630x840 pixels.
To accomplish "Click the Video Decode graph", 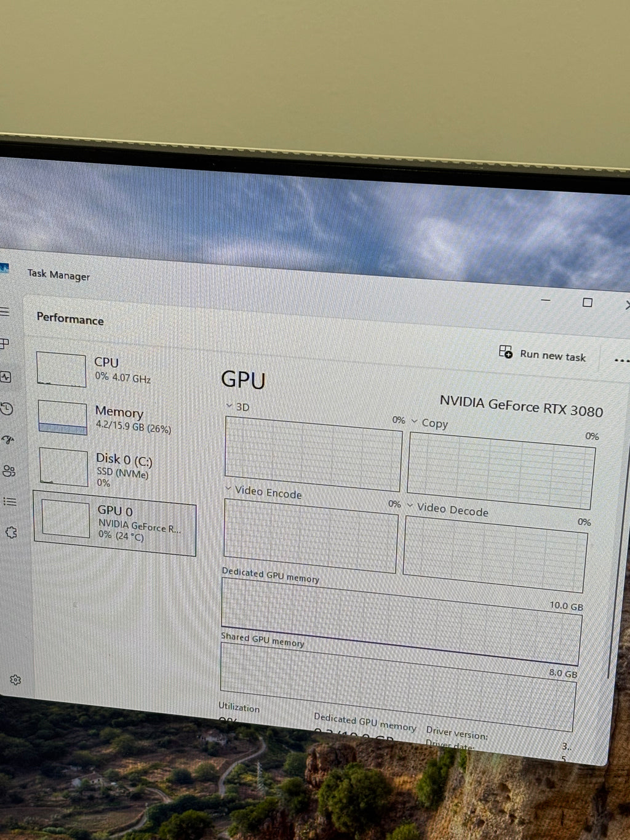I will 495,554.
